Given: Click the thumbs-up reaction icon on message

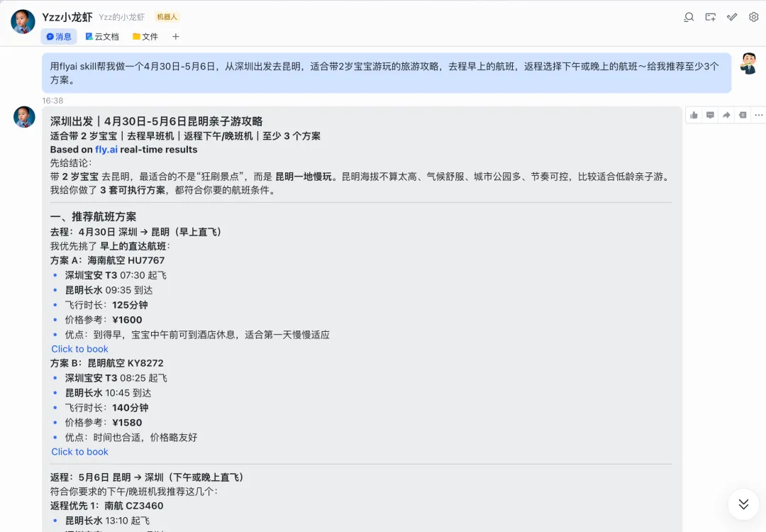Looking at the screenshot, I should click(x=694, y=116).
